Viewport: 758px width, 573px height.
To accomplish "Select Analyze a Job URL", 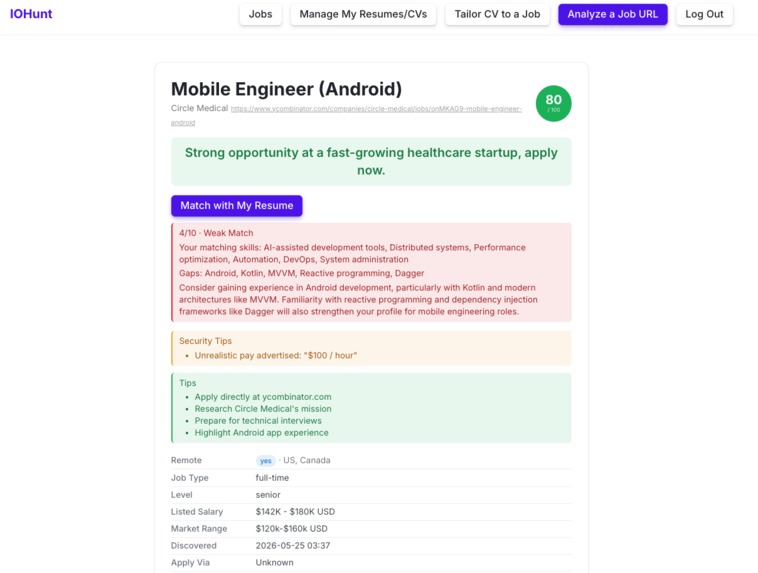I will tap(612, 14).
